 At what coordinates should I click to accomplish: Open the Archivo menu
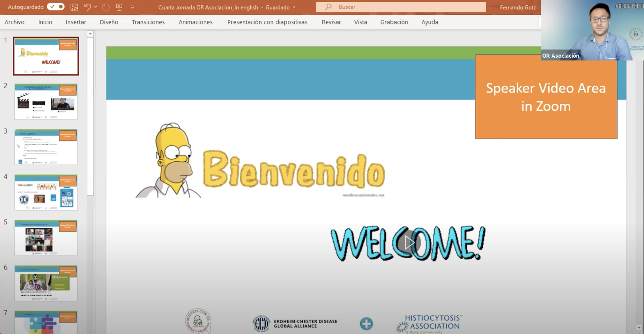pos(14,22)
